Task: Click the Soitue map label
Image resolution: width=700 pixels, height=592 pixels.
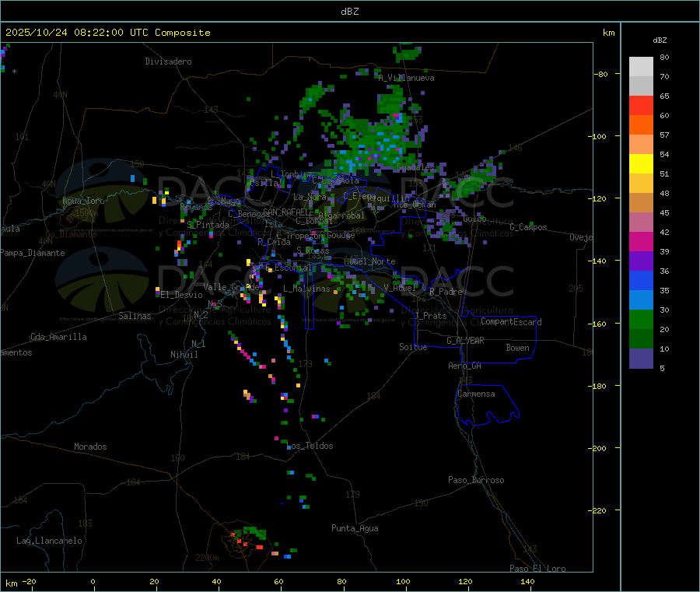Action: coord(413,347)
